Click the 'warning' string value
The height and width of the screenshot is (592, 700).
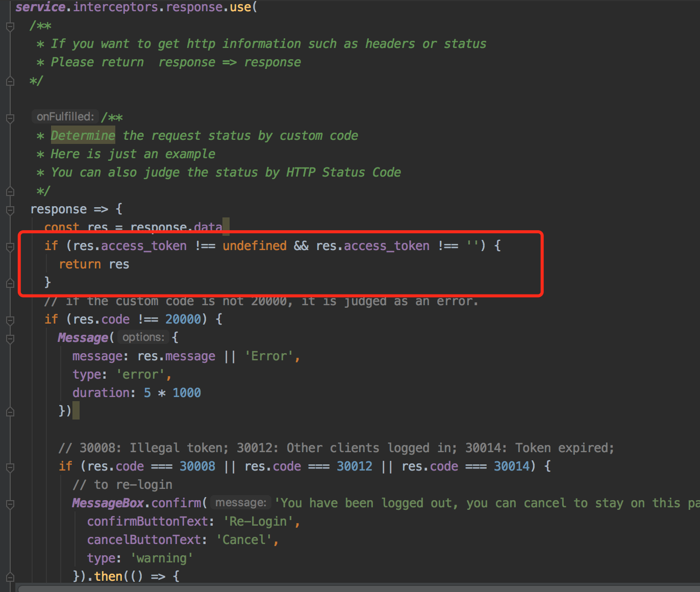point(162,558)
